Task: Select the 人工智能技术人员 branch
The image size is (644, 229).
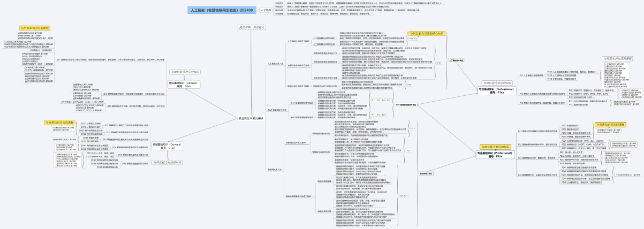Action: point(276,64)
